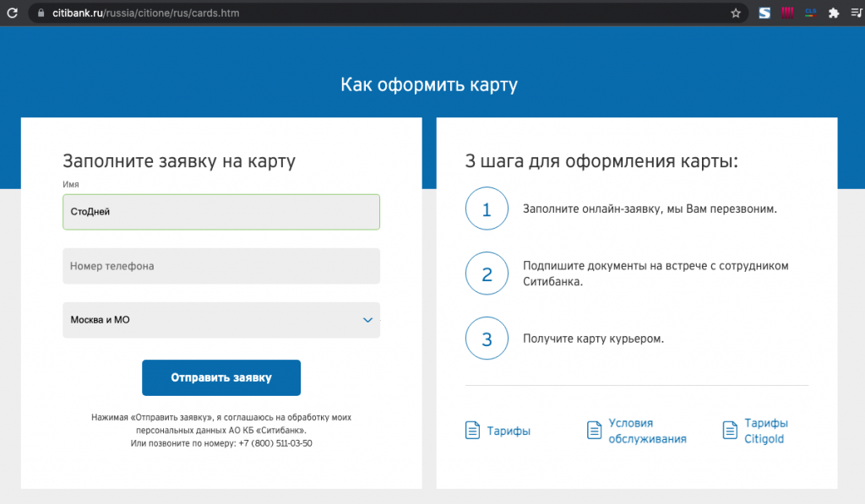The image size is (865, 504).
Task: Submit with Отправить заявку button
Action: point(221,377)
